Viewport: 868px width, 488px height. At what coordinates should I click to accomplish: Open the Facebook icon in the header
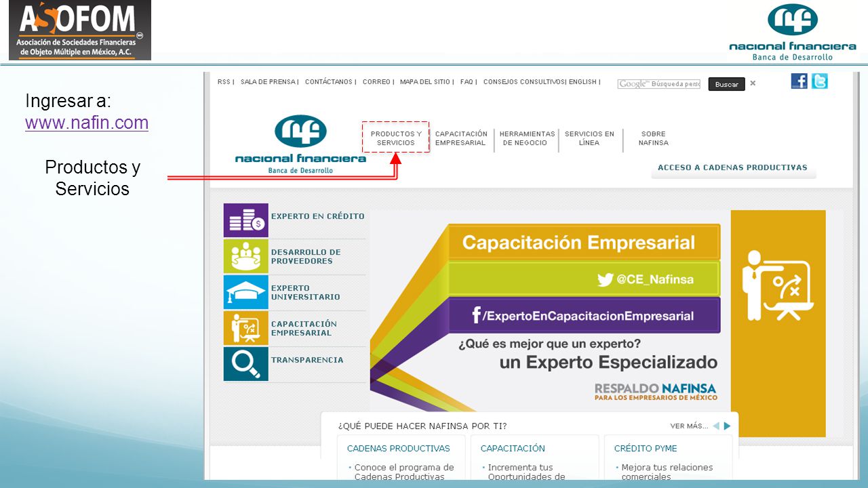click(800, 81)
